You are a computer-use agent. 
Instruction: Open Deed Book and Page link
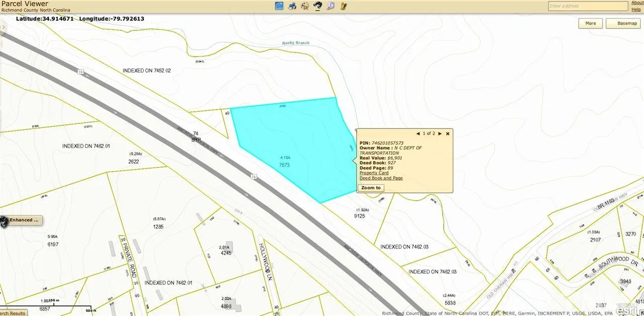pos(380,178)
